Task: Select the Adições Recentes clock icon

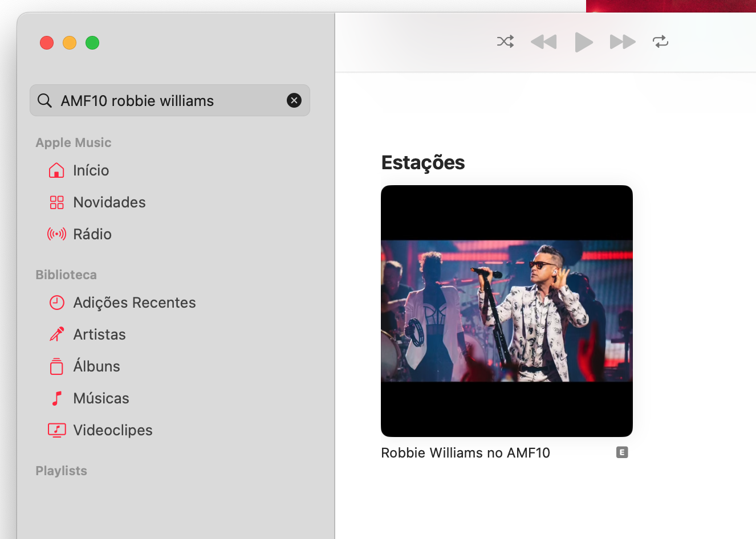Action: point(56,303)
